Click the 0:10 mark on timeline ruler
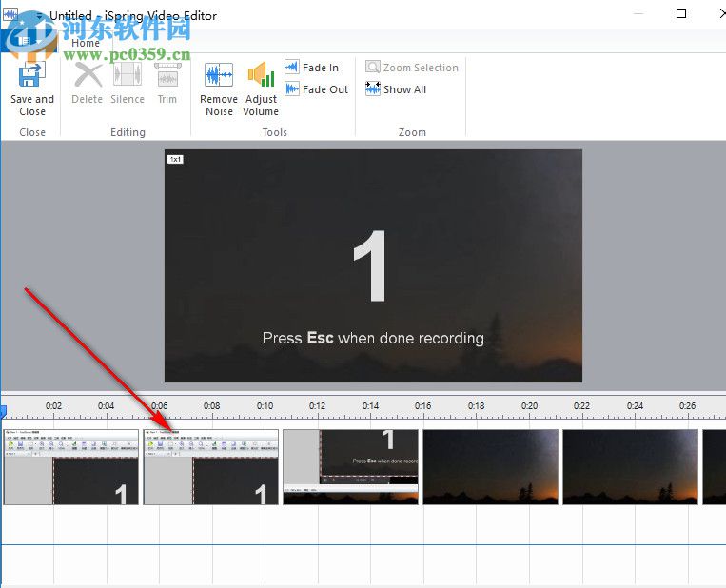Screen dimensions: 726x588 [x=265, y=406]
